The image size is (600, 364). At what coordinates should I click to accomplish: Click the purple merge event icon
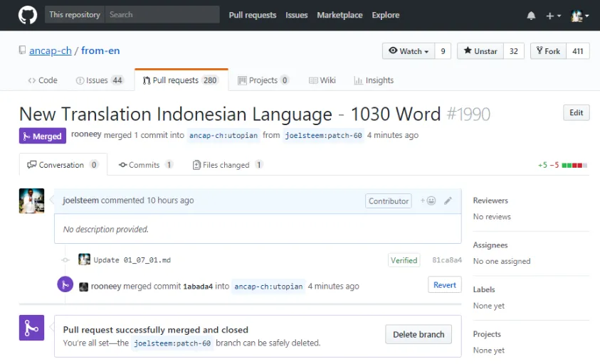[x=65, y=284]
